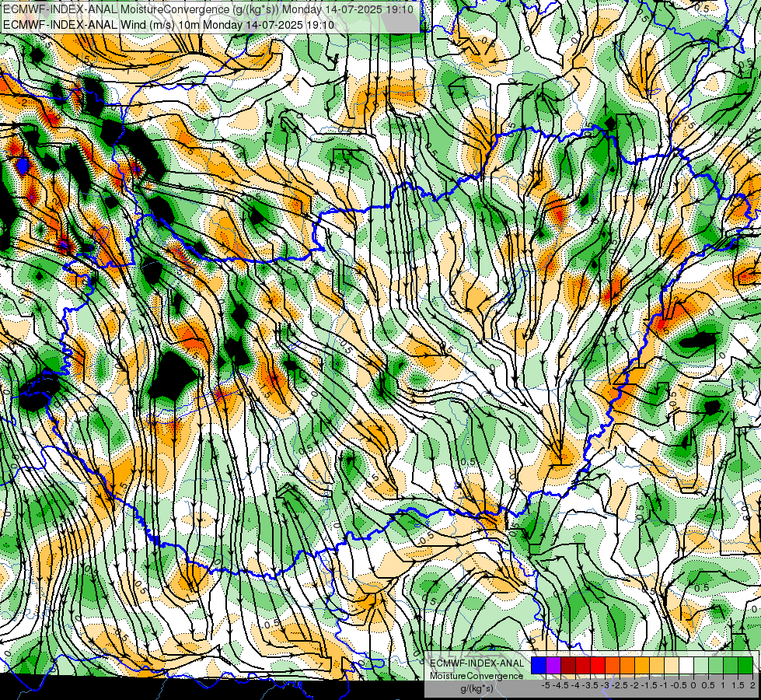Click the MoistureConvergence title line in the header

coord(208,9)
